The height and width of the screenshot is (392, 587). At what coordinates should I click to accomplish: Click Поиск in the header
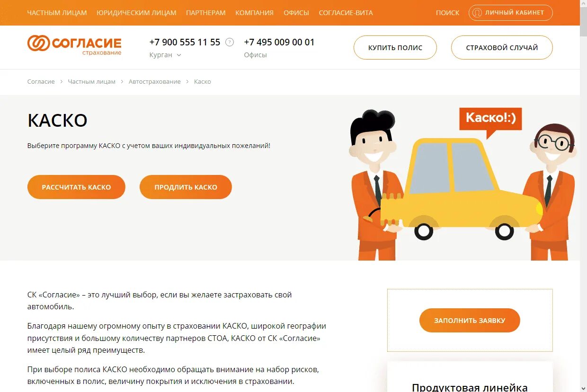(448, 13)
